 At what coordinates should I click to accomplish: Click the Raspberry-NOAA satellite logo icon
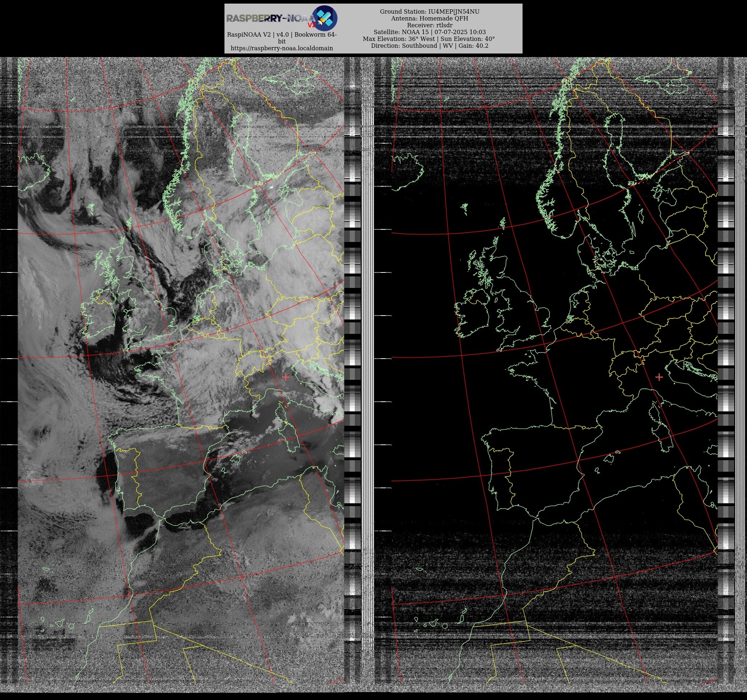coord(325,18)
